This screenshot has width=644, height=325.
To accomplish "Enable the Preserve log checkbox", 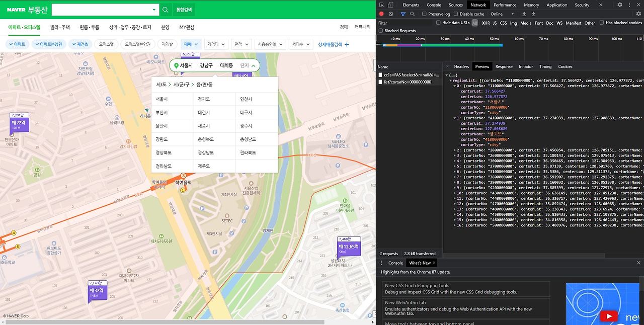I will coord(425,14).
